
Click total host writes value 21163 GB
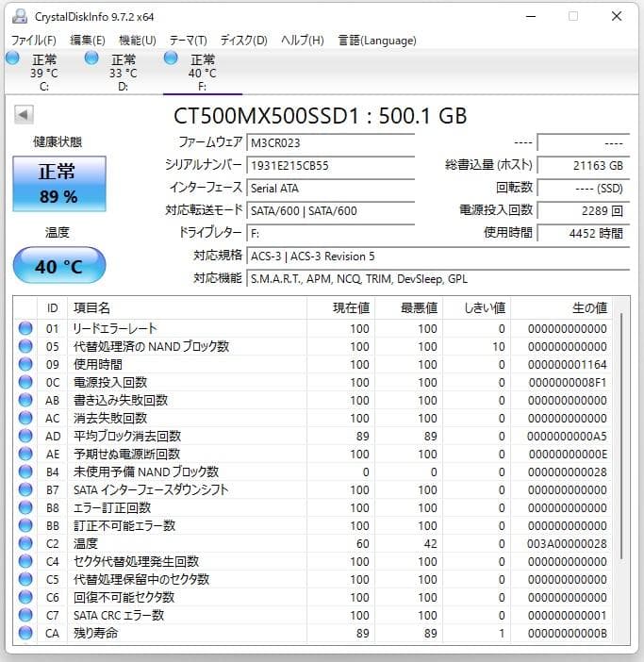click(x=584, y=166)
